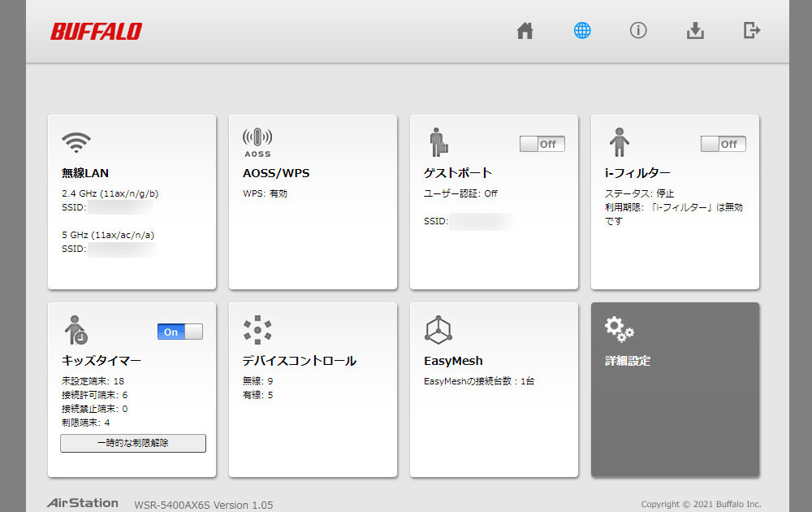Click the i-フィルター heading
The width and height of the screenshot is (812, 512).
coord(637,173)
